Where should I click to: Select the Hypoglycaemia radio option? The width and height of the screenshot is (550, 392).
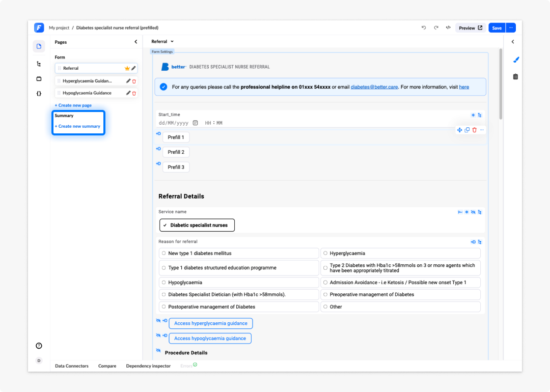coord(239,282)
